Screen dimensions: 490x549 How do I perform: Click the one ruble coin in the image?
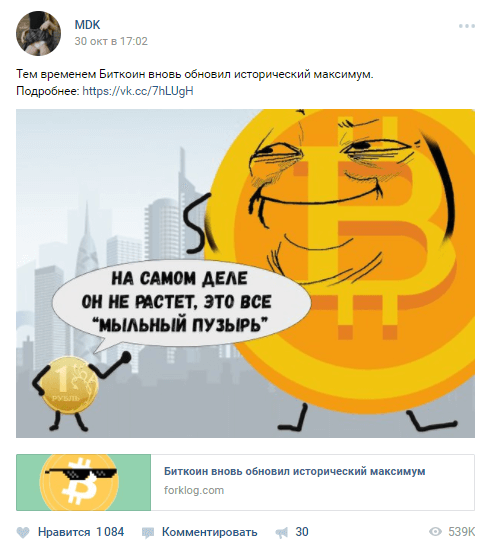[70, 385]
